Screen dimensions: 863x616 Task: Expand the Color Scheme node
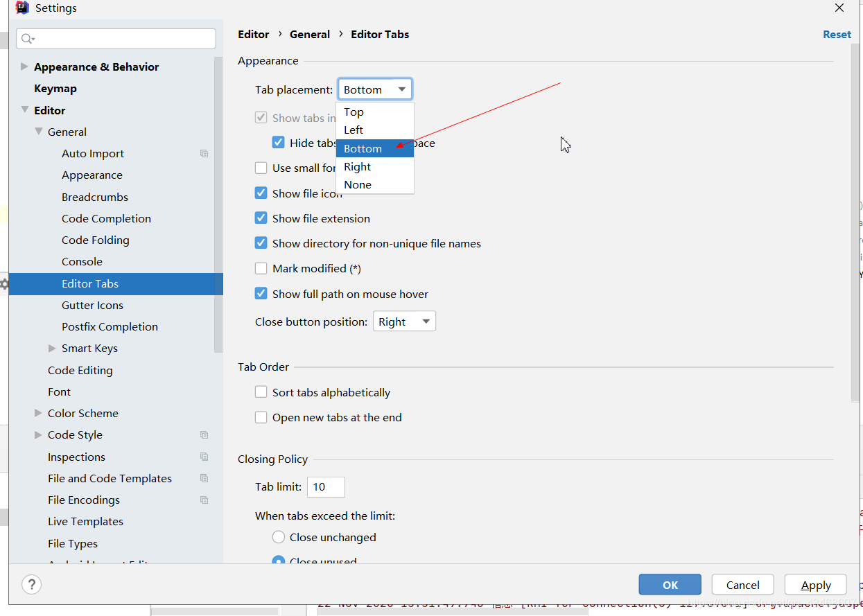(39, 413)
